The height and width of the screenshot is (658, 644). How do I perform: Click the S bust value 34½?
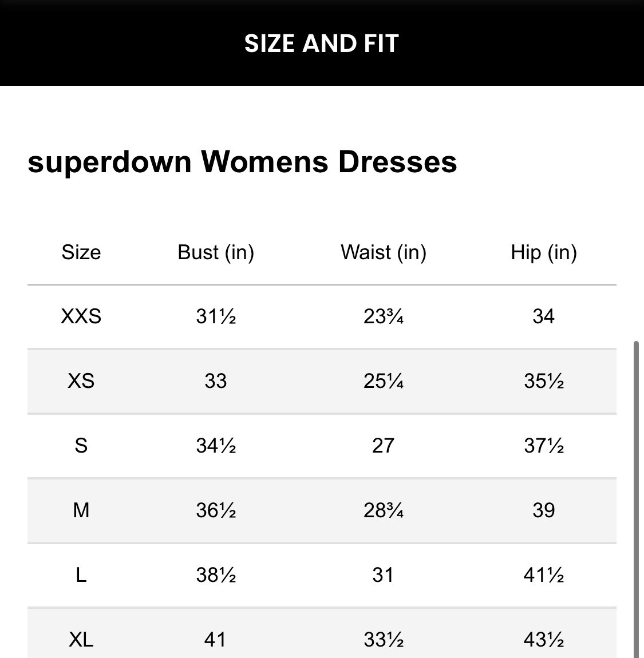216,446
